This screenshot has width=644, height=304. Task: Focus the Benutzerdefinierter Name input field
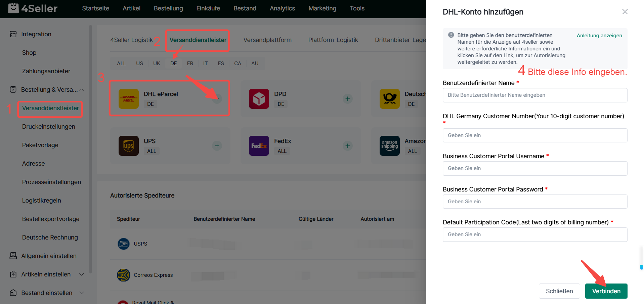click(x=534, y=95)
